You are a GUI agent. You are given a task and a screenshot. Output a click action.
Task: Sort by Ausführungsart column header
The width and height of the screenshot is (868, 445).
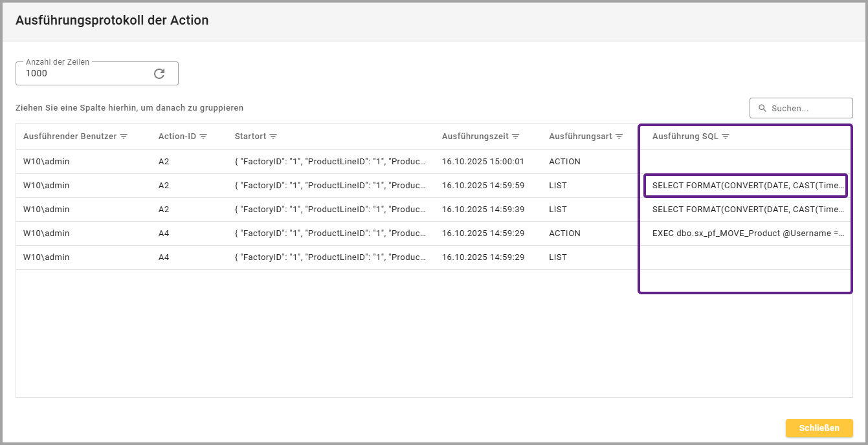tap(581, 136)
